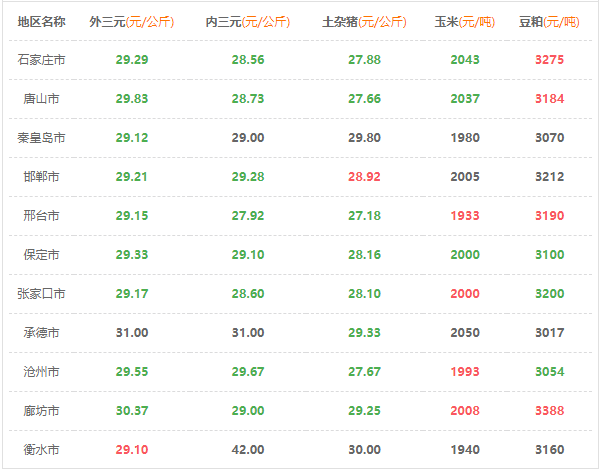The image size is (603, 471).
Task: Pick 秦皇岛市 内三元 price 29.00
Action: [x=248, y=138]
